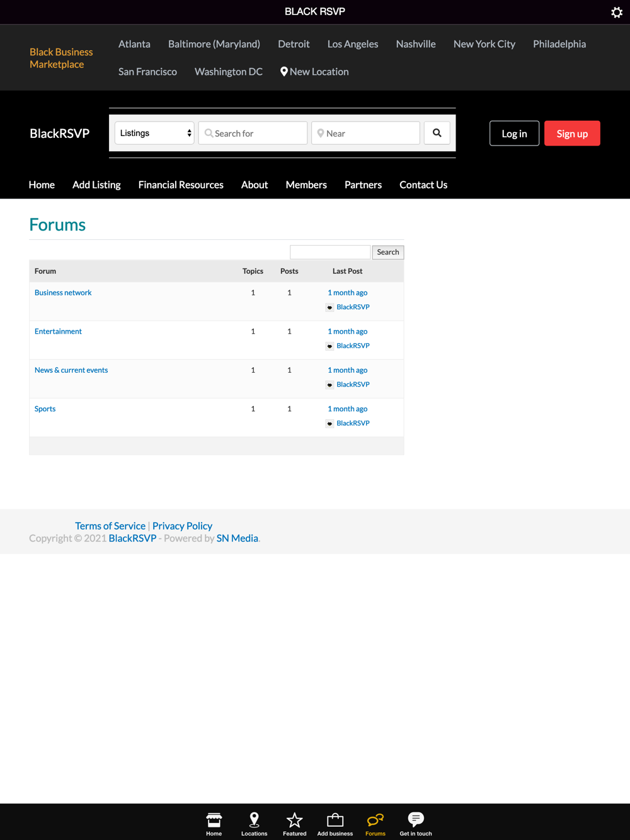Screen dimensions: 630x840
Task: Click the Home icon in bottom bar
Action: click(214, 824)
